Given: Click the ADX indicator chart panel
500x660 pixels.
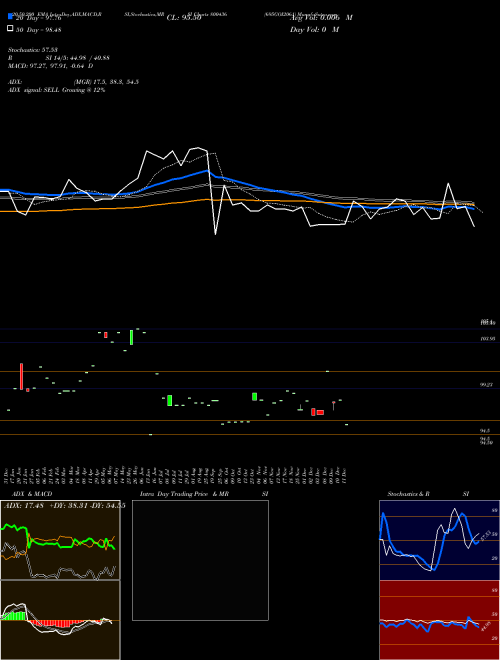Looking at the screenshot, I should [x=60, y=540].
